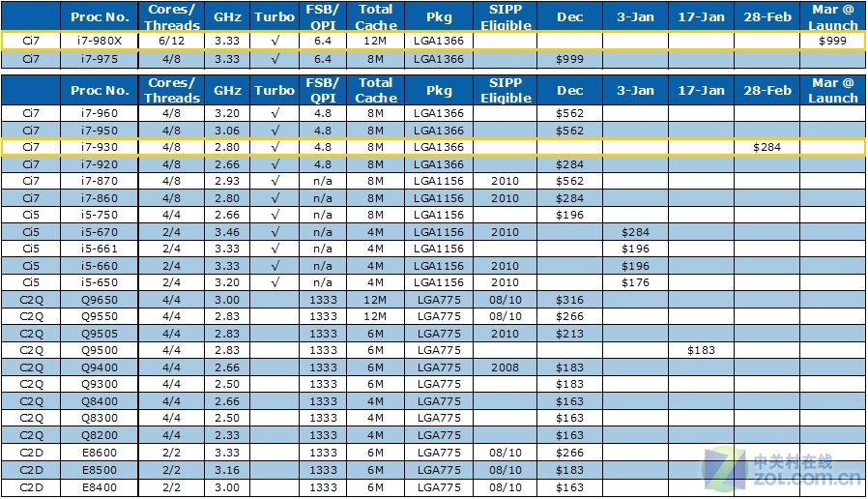Click the Q9500 processor number
The height and width of the screenshot is (499, 868).
100,351
